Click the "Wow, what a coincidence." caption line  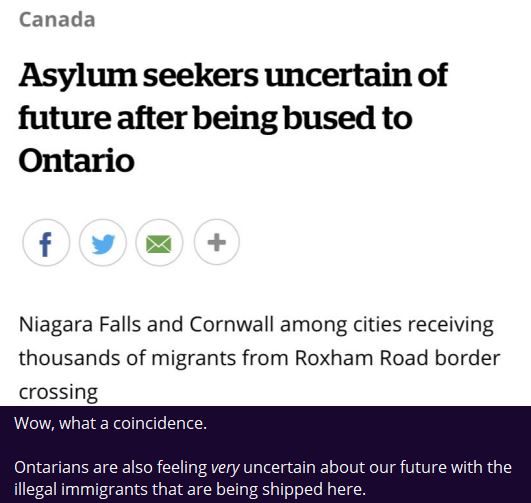coord(110,423)
